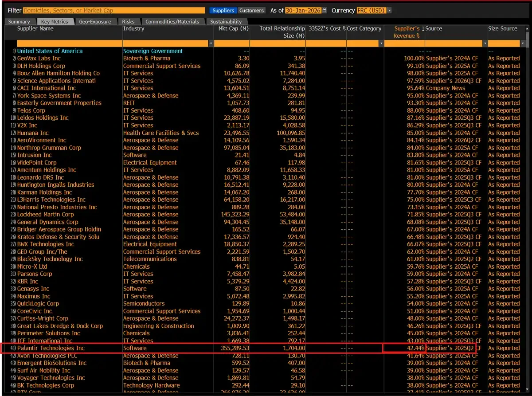Switch view to Customers
The height and width of the screenshot is (396, 532).
(251, 10)
